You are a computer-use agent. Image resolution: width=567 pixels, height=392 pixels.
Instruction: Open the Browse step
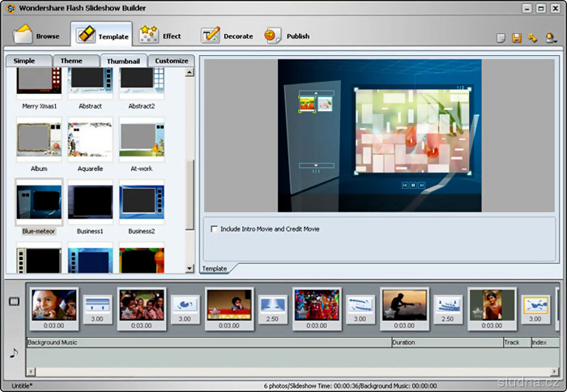click(36, 35)
